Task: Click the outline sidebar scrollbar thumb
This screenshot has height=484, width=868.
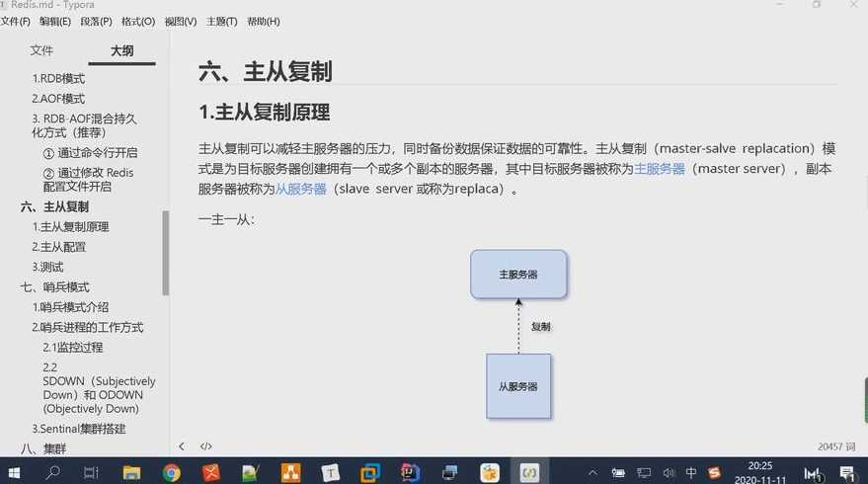Action: click(x=166, y=253)
